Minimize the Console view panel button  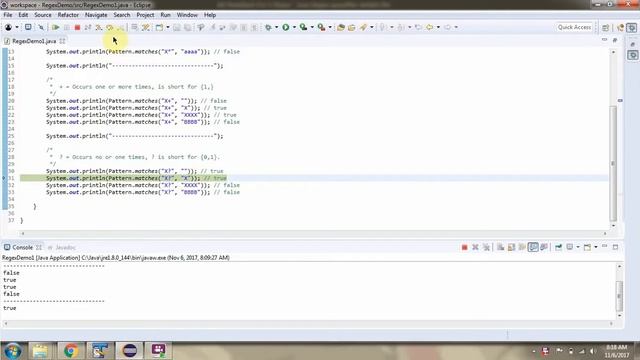[x=605, y=247]
